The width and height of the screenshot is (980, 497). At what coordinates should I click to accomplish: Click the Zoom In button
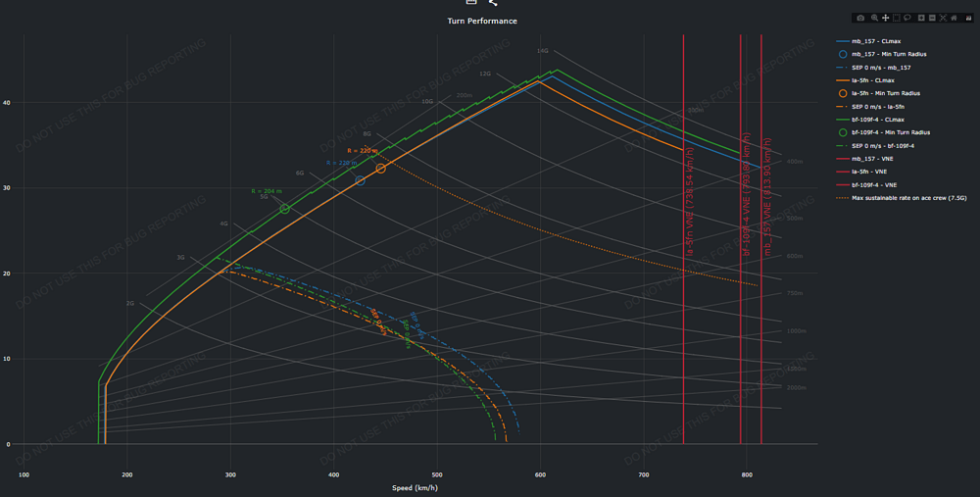click(921, 18)
